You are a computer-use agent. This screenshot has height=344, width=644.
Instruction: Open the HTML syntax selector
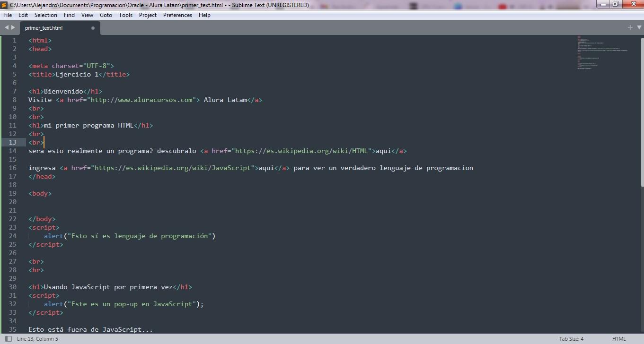click(x=619, y=339)
